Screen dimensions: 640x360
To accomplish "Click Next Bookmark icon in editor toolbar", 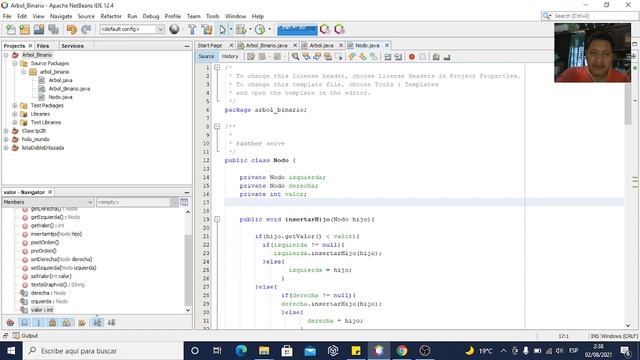I will (x=363, y=57).
